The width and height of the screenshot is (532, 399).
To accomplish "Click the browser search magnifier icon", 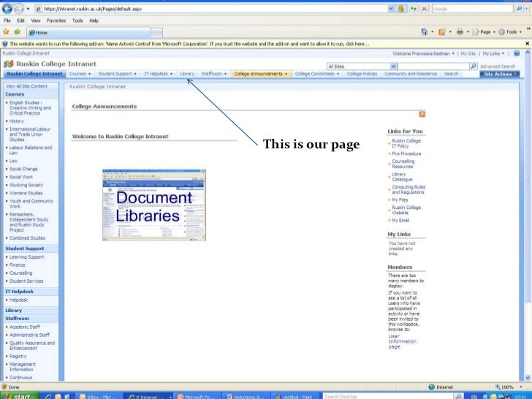I will coord(519,9).
